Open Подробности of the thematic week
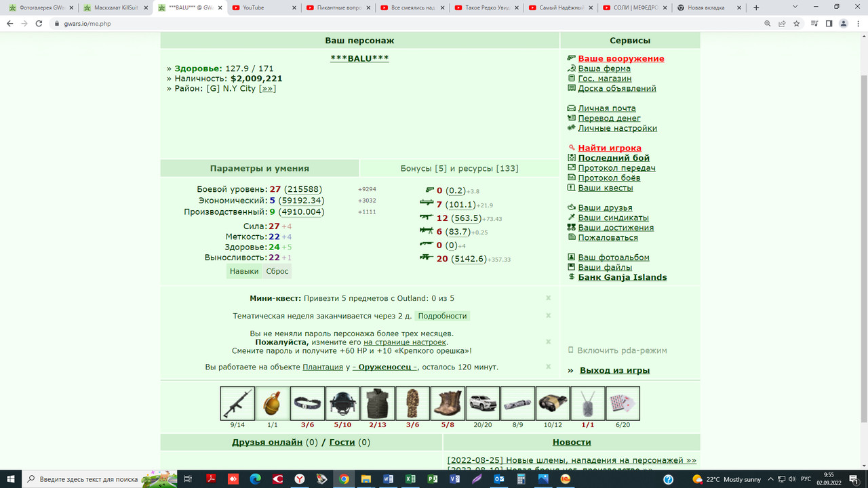The height and width of the screenshot is (488, 868). pos(442,316)
